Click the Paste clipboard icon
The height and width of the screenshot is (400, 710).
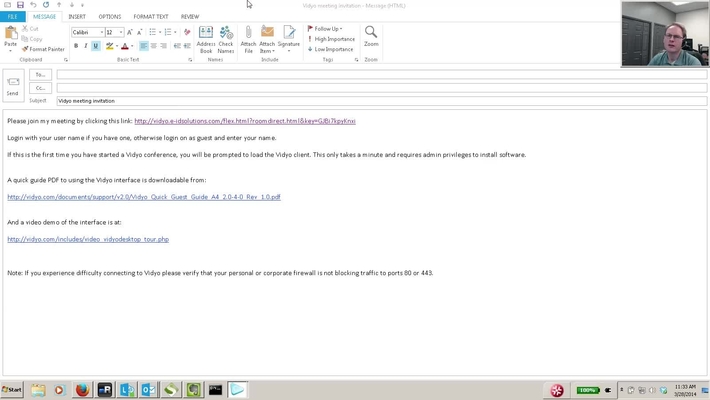click(10, 33)
